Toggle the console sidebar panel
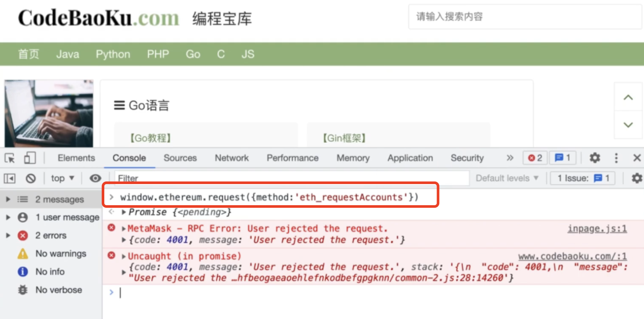Viewport: 644px width, 319px height. pos(10,178)
